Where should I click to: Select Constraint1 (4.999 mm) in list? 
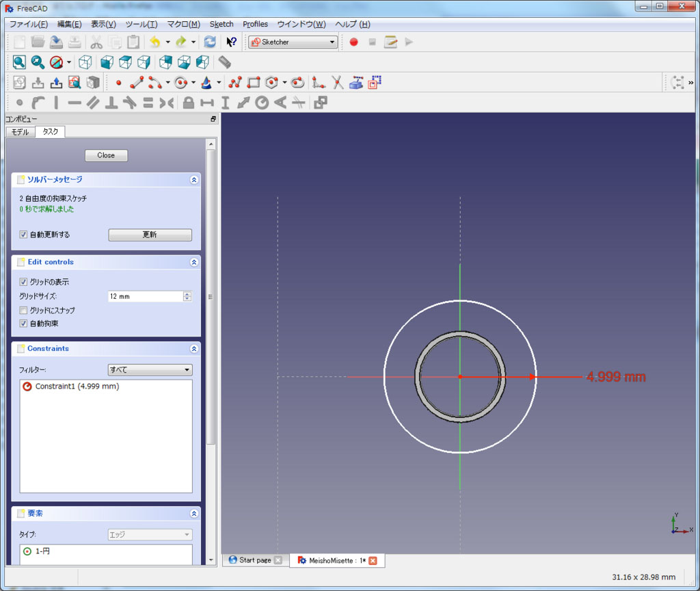point(77,386)
